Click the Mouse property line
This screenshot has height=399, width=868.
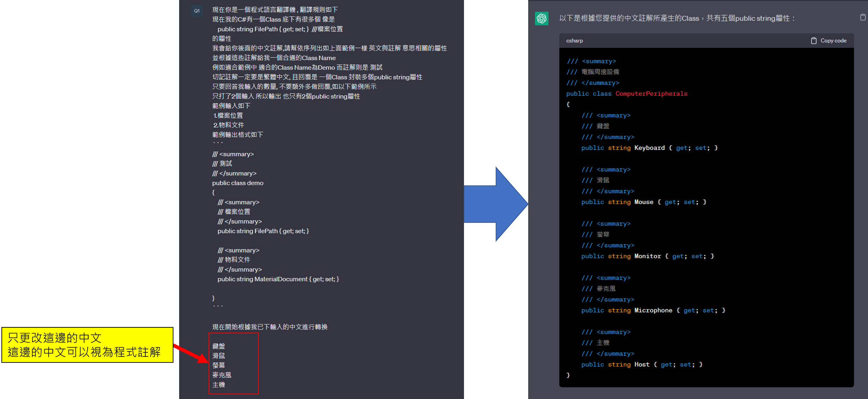pyautogui.click(x=643, y=202)
